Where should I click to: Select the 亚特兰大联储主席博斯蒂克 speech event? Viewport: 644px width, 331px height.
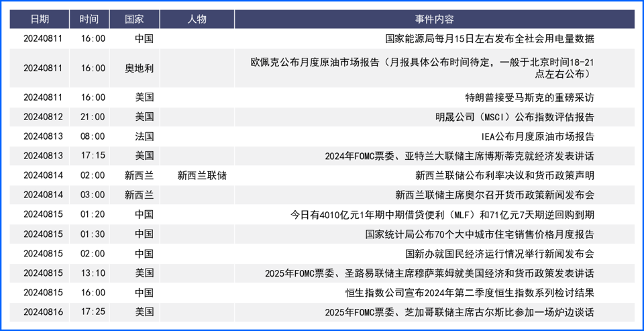click(459, 156)
